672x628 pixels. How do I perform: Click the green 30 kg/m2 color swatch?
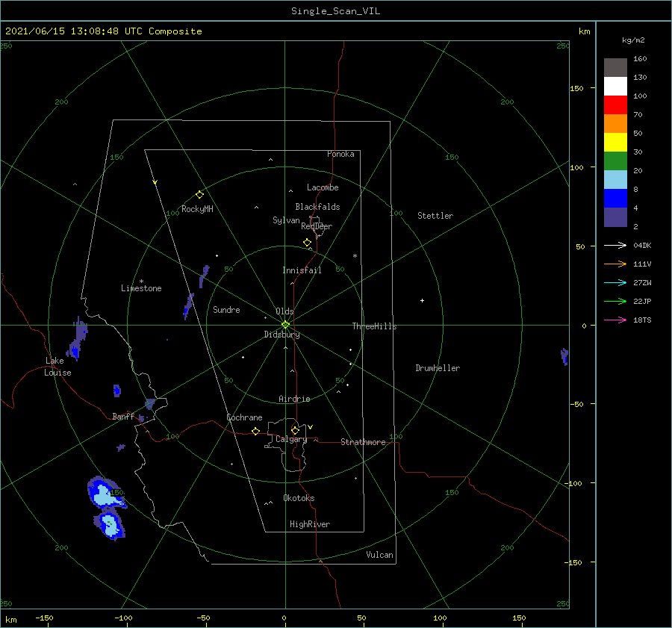click(x=615, y=161)
